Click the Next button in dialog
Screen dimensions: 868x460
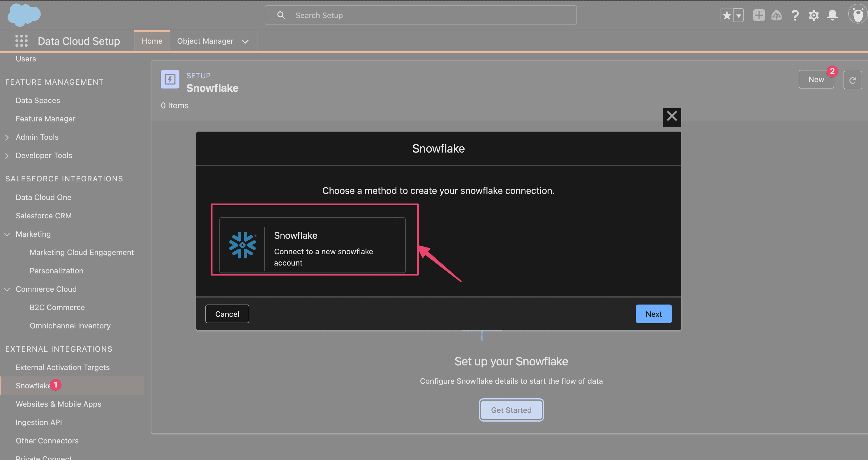point(653,314)
